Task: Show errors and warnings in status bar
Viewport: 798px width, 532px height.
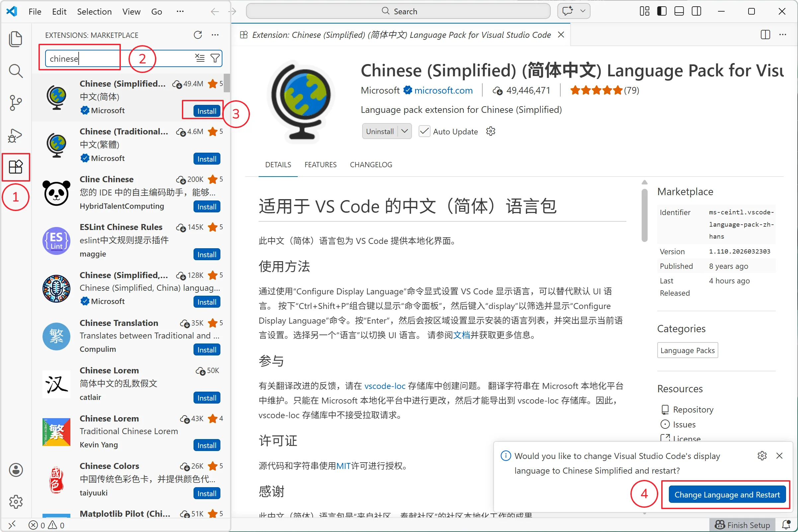Action: 46,525
